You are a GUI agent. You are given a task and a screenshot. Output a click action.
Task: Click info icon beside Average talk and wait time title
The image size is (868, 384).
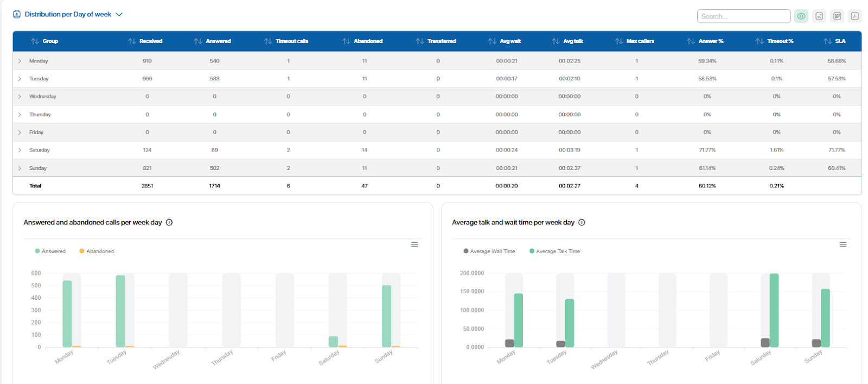[582, 223]
